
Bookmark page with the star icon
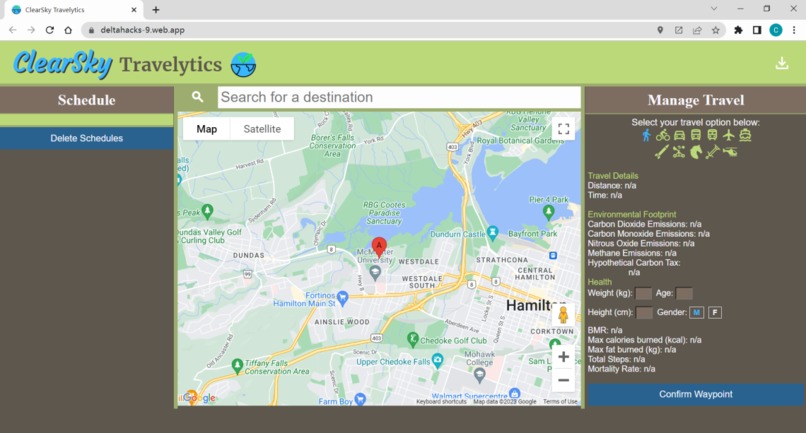tap(715, 30)
